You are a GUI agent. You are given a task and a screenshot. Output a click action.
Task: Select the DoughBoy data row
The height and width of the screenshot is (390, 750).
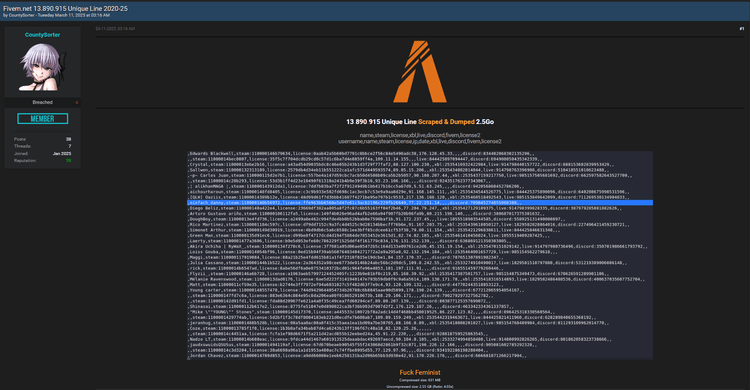pos(376,219)
